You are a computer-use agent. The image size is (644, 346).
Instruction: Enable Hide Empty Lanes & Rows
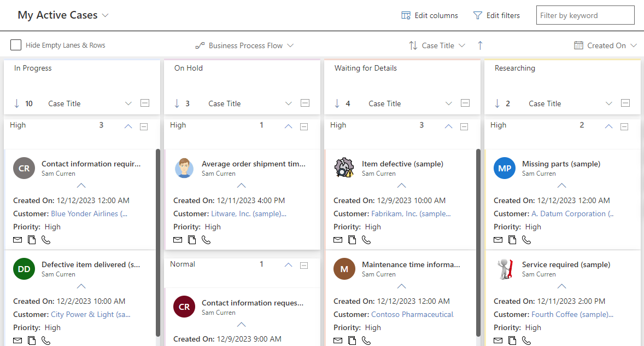point(16,45)
